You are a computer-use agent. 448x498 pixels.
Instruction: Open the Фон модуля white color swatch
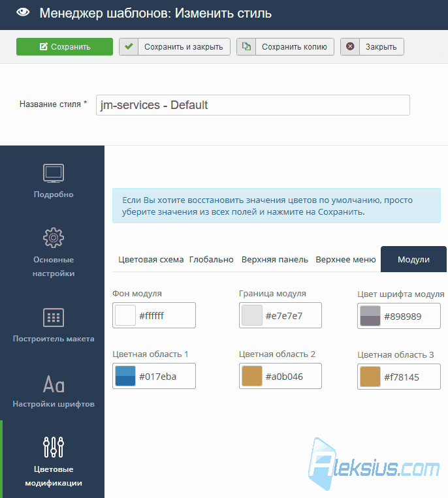pyautogui.click(x=125, y=315)
